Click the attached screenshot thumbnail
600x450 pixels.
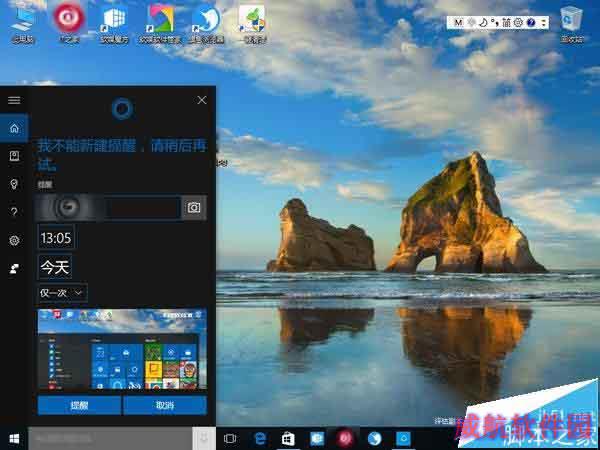click(122, 349)
